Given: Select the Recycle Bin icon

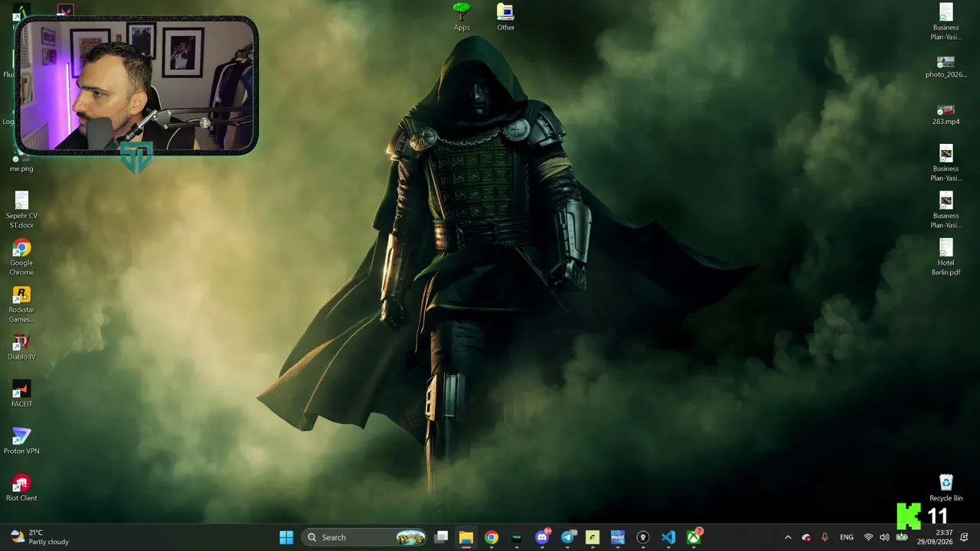Looking at the screenshot, I should [946, 487].
